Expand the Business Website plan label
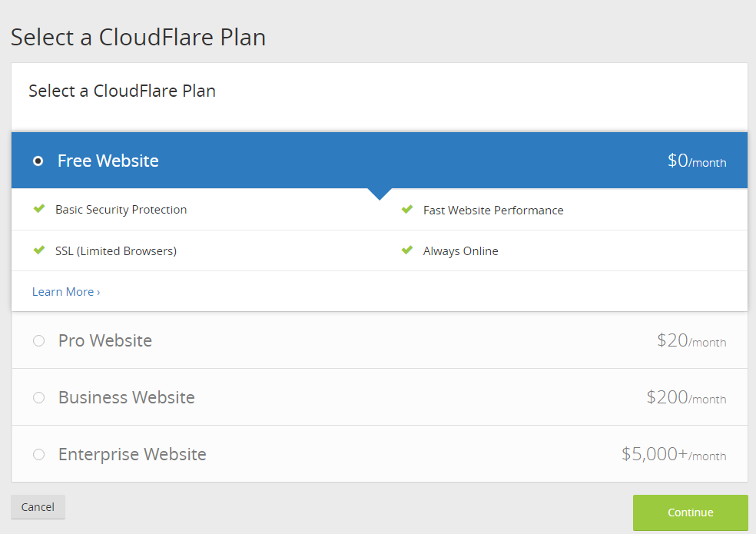756x534 pixels. point(127,397)
